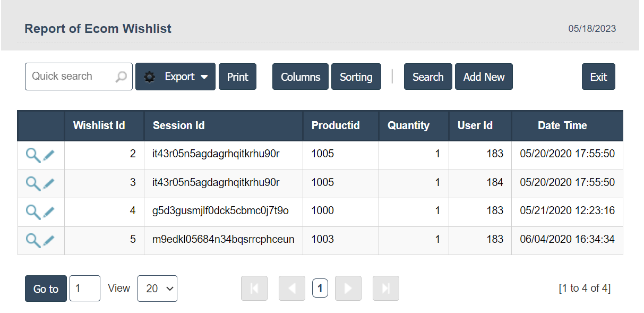
Task: Open the Columns selection button
Action: coord(300,77)
